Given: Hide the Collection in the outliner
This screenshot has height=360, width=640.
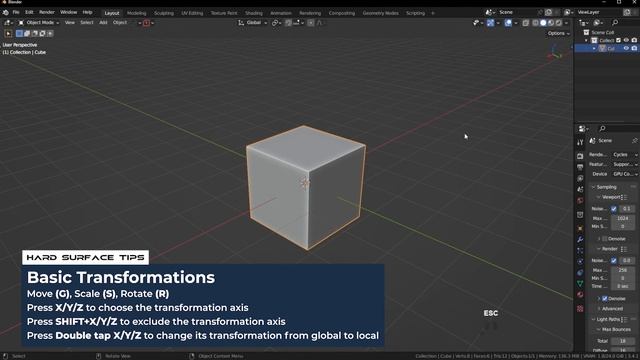Looking at the screenshot, I should [626, 40].
